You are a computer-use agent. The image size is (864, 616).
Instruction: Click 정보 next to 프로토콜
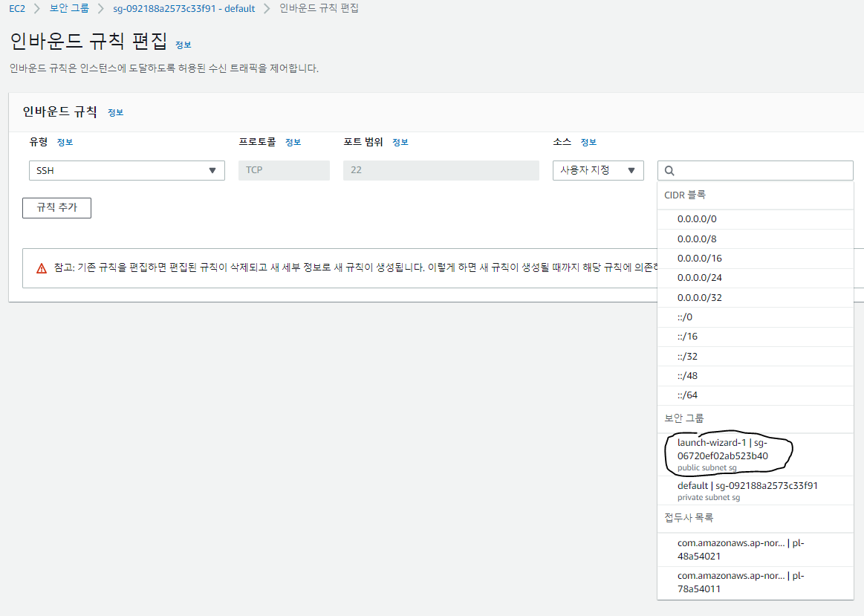[292, 142]
